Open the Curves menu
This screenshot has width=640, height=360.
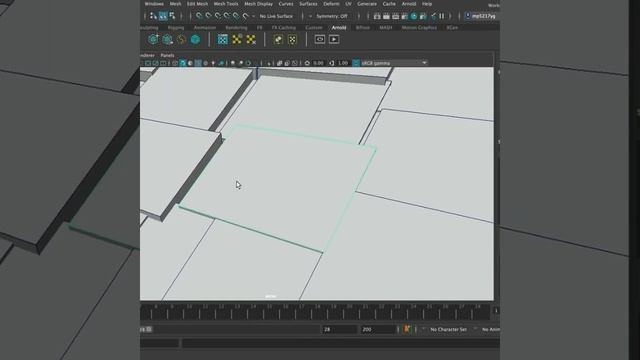click(x=286, y=4)
